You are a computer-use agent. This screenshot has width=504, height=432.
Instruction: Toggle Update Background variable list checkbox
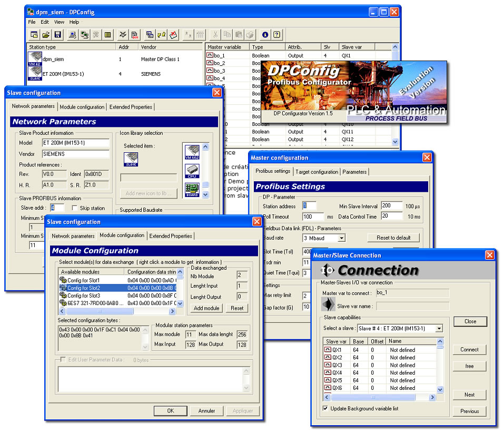[325, 408]
